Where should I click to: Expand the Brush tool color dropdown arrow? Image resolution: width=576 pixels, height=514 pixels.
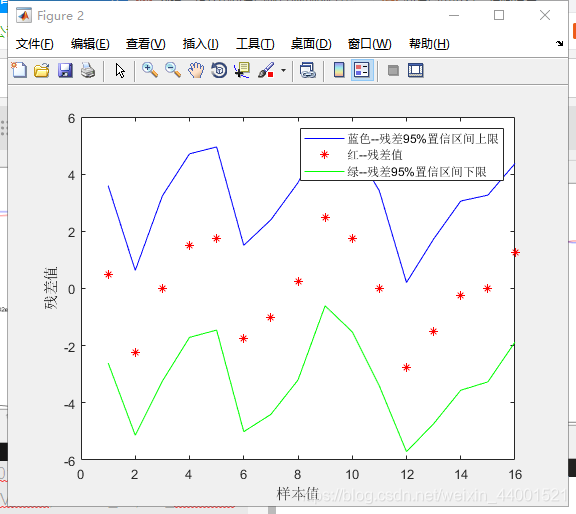point(283,70)
